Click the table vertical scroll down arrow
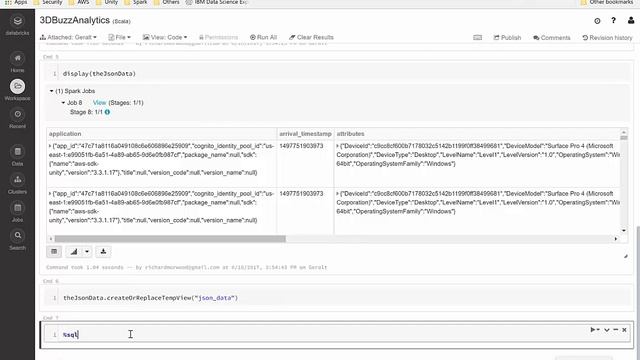Image resolution: width=640 pixels, height=360 pixels. (x=624, y=231)
